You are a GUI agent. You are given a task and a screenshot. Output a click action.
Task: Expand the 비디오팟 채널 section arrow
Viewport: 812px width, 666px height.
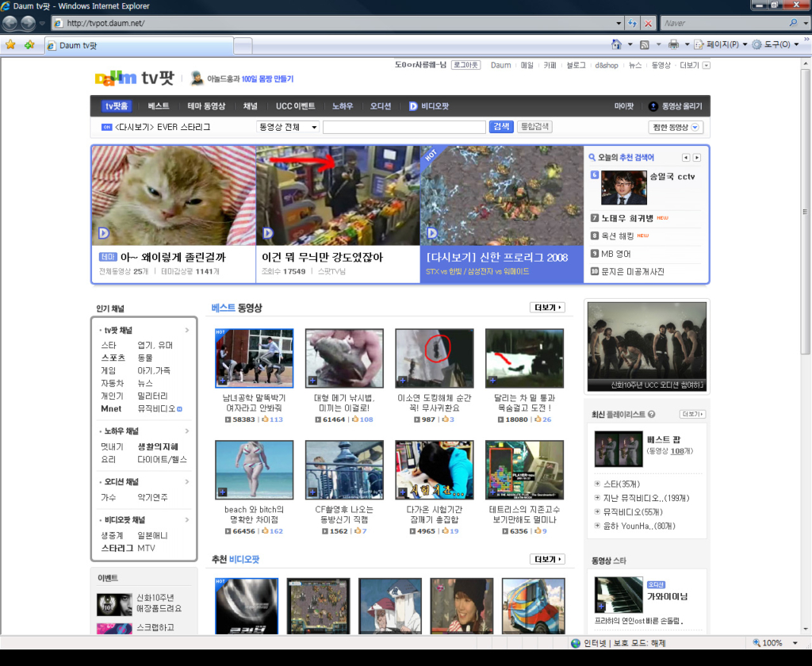coord(187,520)
